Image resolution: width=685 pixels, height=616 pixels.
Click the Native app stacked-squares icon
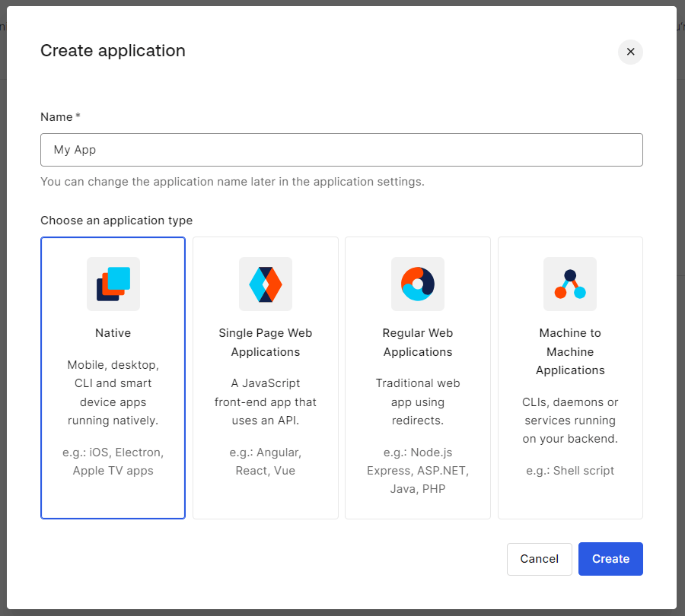tap(113, 284)
